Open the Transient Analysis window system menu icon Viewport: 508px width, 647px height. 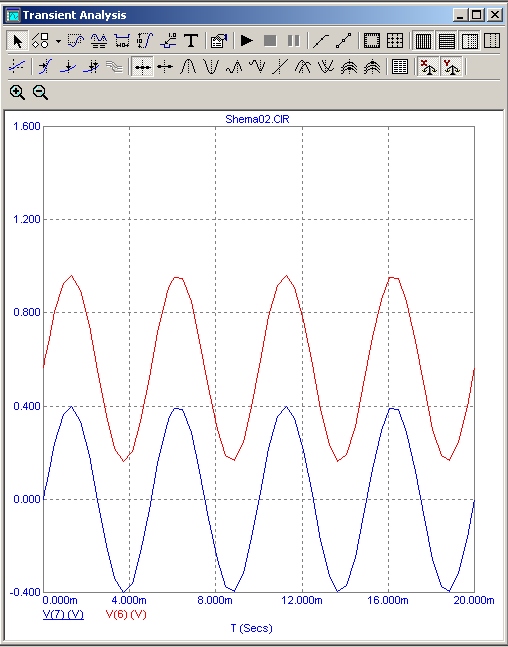13,15
